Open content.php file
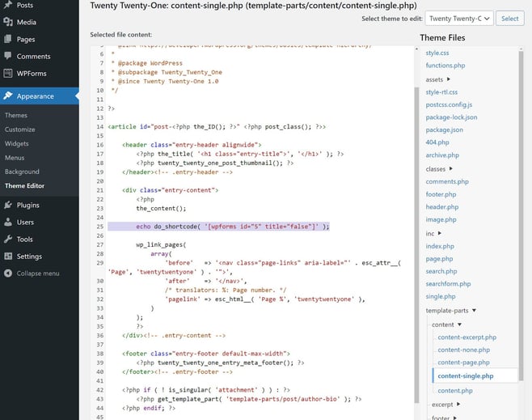532x420 pixels. pyautogui.click(x=455, y=390)
